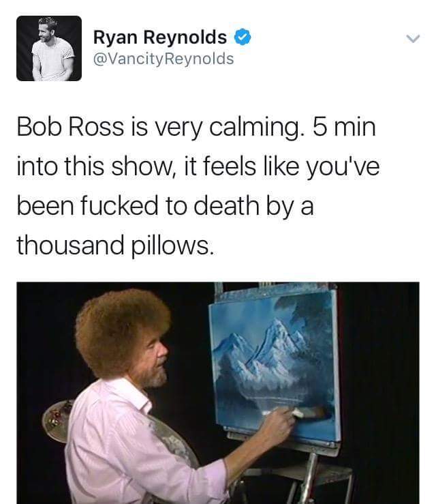Viewport: 436px width, 504px height.
Task: Click the blue verified checkmark badge
Action: [243, 37]
